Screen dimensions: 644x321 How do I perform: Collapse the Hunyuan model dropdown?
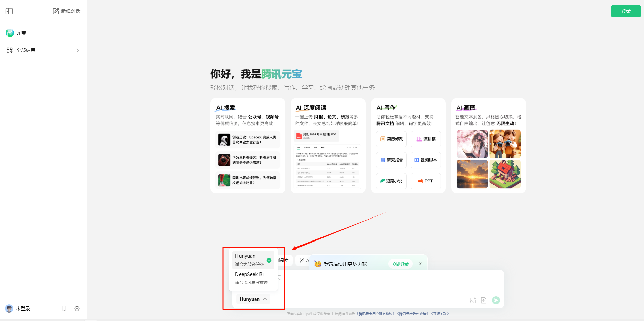[x=253, y=299]
